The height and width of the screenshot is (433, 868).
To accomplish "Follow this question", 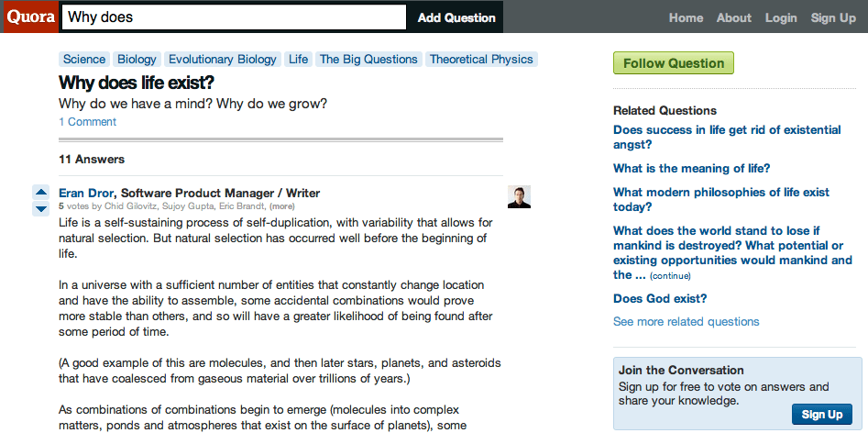I will click(x=674, y=63).
